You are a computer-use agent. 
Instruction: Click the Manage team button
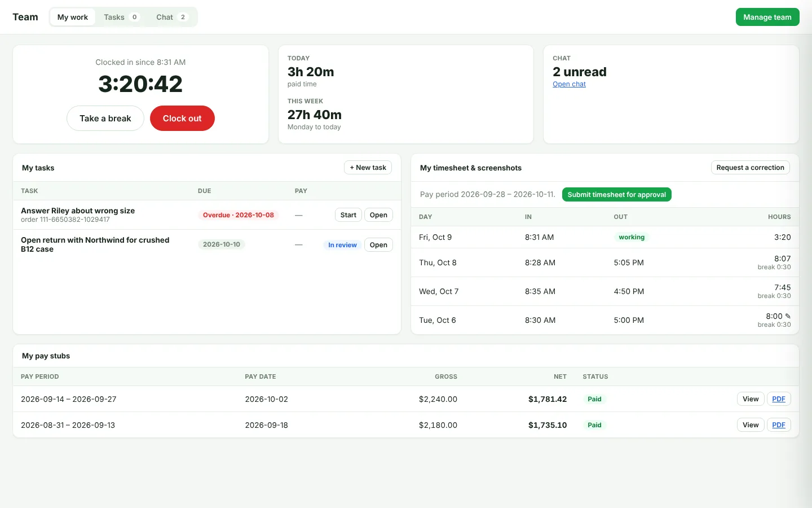point(767,17)
